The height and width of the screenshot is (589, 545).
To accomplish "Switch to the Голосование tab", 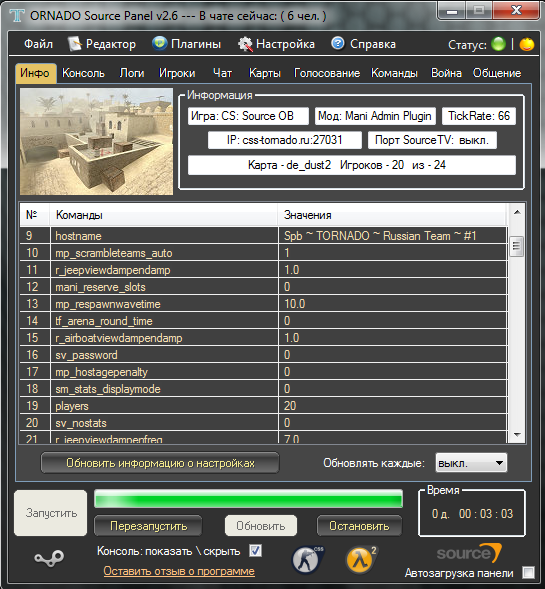I will click(327, 73).
